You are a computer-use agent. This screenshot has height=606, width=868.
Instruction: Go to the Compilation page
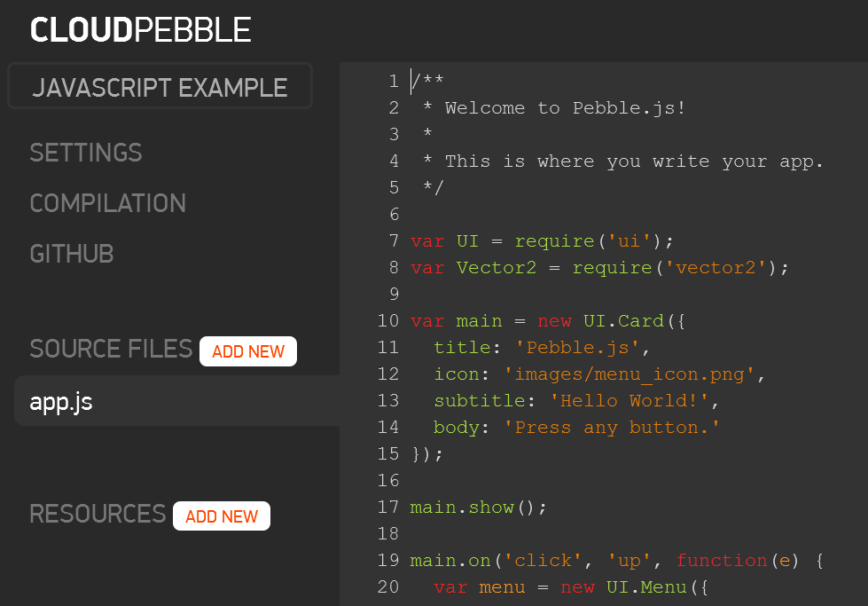(x=108, y=203)
